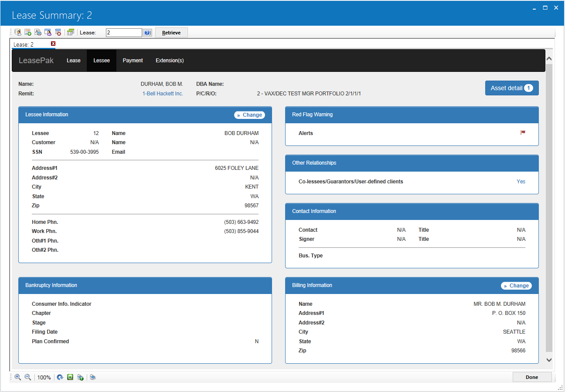
Task: Click the P/C/R/O value 'VAX/DEC TEST MGR PORTFOLIO'
Action: (x=309, y=94)
